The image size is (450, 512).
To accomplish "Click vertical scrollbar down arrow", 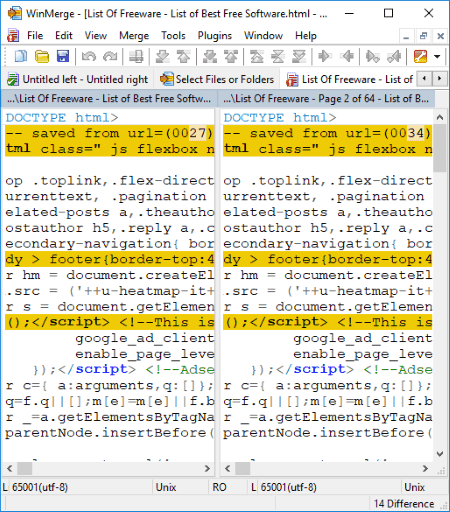I will click(x=440, y=454).
